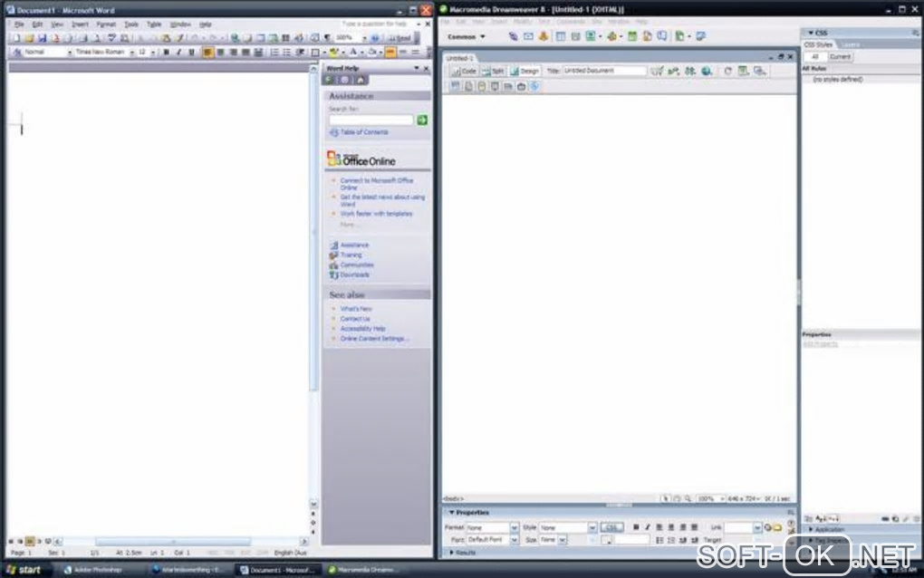Toggle Underline in Word's formatting toolbar

pyautogui.click(x=191, y=53)
